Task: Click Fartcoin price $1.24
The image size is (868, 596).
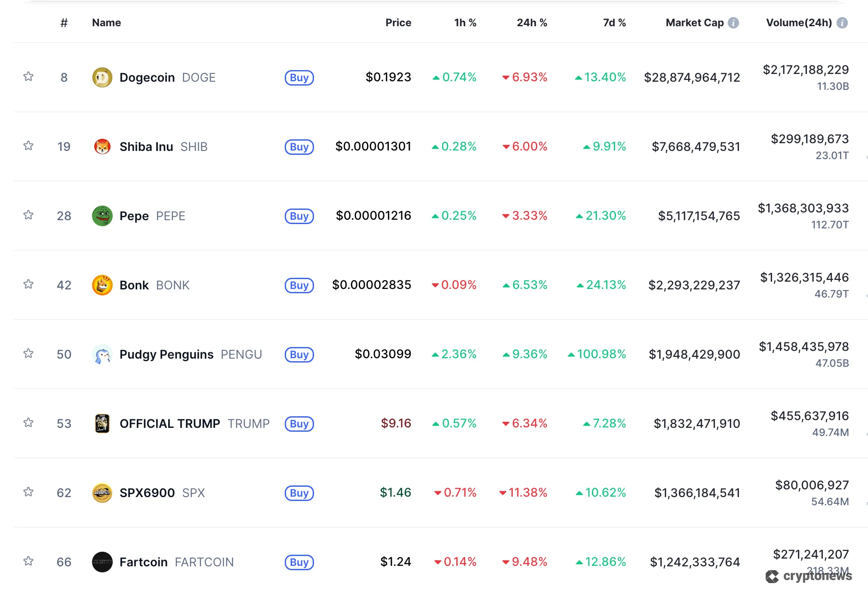Action: pos(396,562)
